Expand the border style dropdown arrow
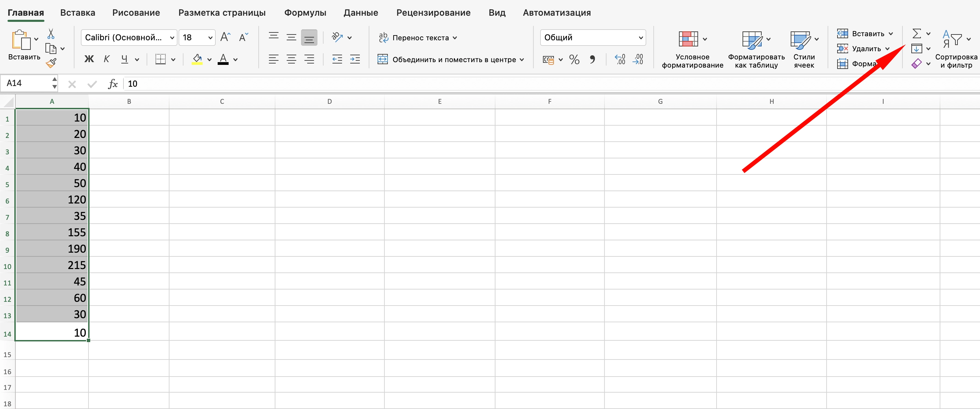This screenshot has width=980, height=409. coord(174,59)
